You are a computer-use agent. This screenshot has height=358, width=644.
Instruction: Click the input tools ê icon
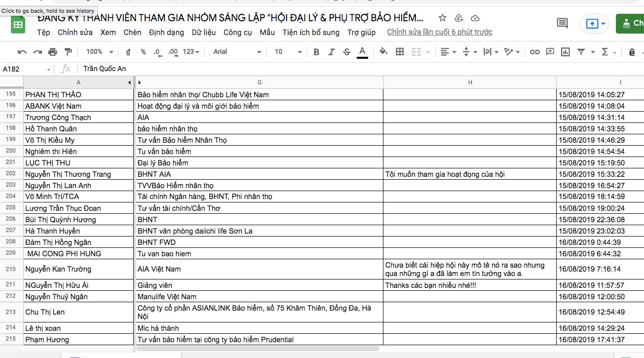click(x=632, y=52)
